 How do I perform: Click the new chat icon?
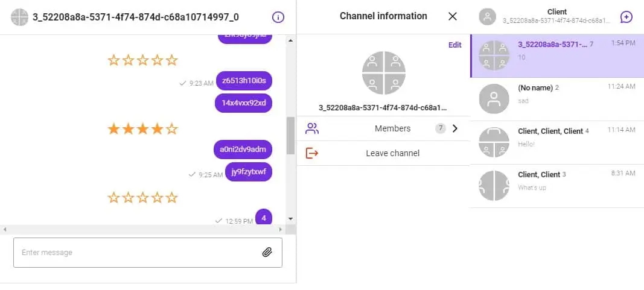[626, 17]
